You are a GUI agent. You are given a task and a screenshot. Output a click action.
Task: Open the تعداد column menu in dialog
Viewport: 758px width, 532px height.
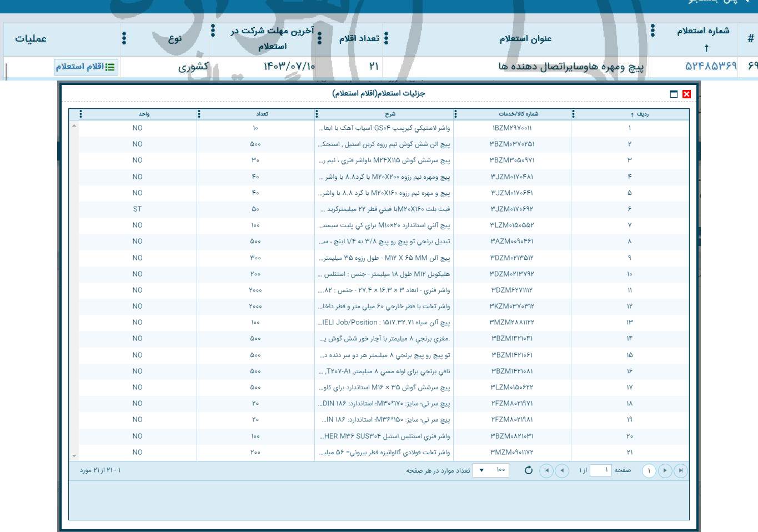[x=199, y=114]
